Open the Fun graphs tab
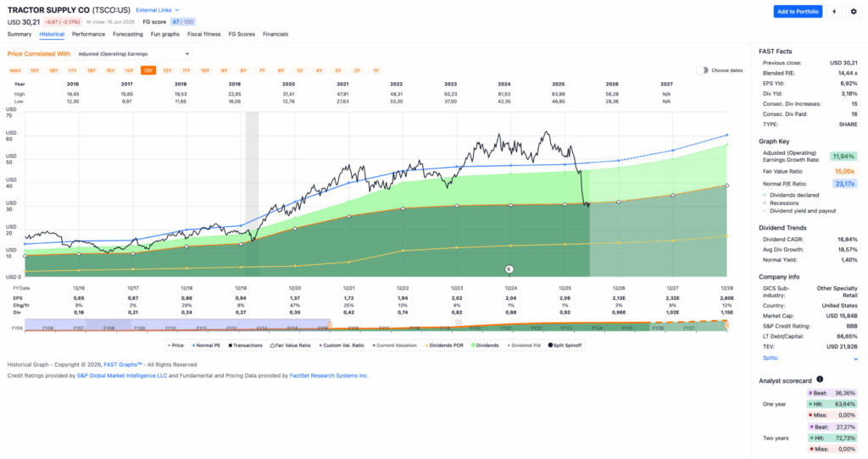The height and width of the screenshot is (459, 868). tap(165, 34)
